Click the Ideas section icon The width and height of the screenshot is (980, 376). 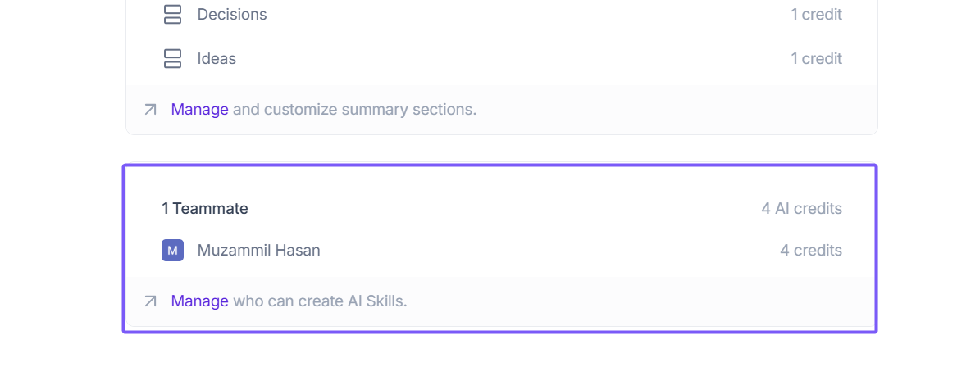coord(172,59)
